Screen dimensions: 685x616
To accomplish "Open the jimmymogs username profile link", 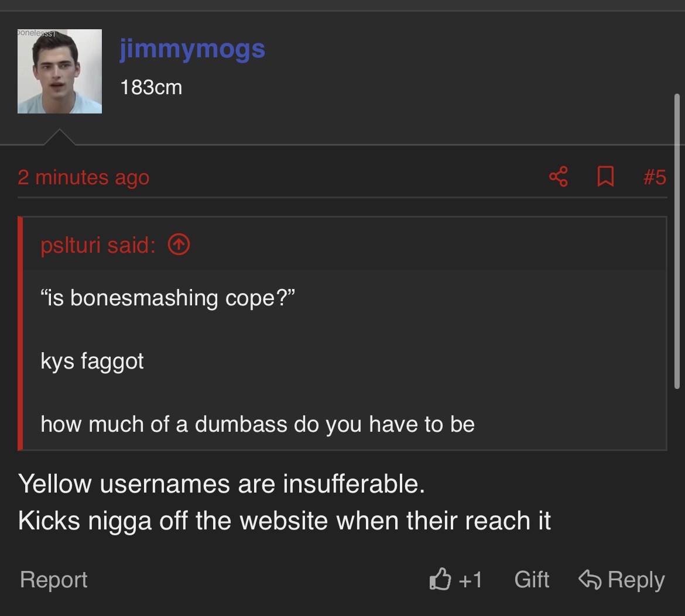I will [192, 49].
